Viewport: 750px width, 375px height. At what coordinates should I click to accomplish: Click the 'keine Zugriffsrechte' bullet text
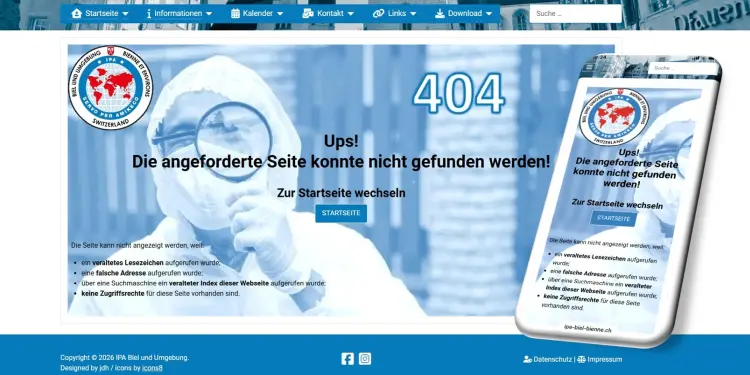click(x=113, y=293)
